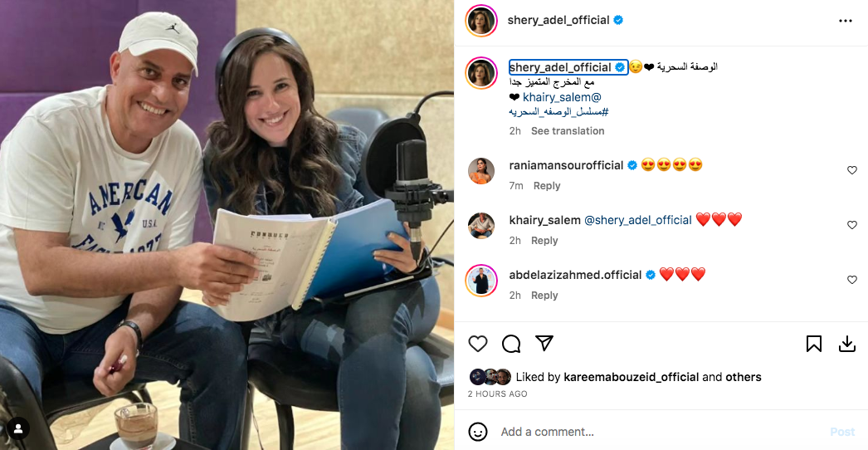Reply to abdelazizahmed.official's comment

pos(544,296)
